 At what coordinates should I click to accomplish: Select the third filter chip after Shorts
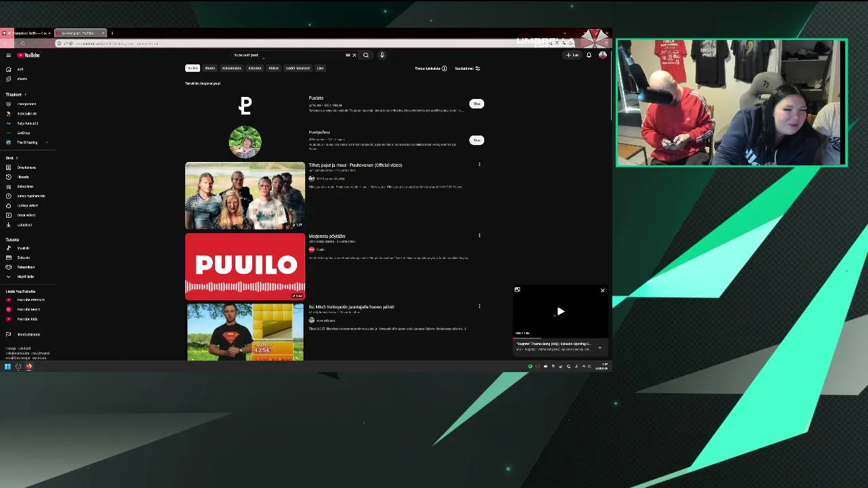point(231,68)
